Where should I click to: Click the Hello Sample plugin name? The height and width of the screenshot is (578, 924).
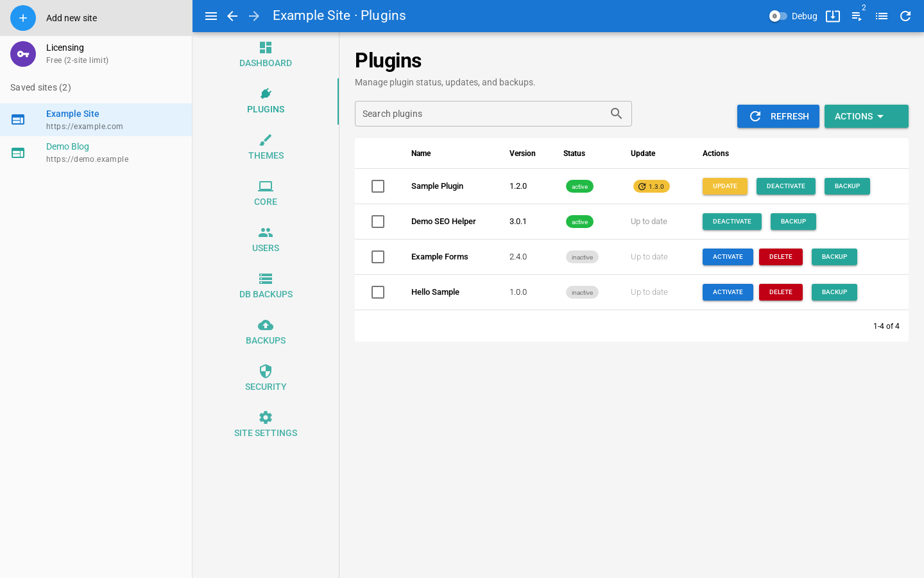pos(435,292)
